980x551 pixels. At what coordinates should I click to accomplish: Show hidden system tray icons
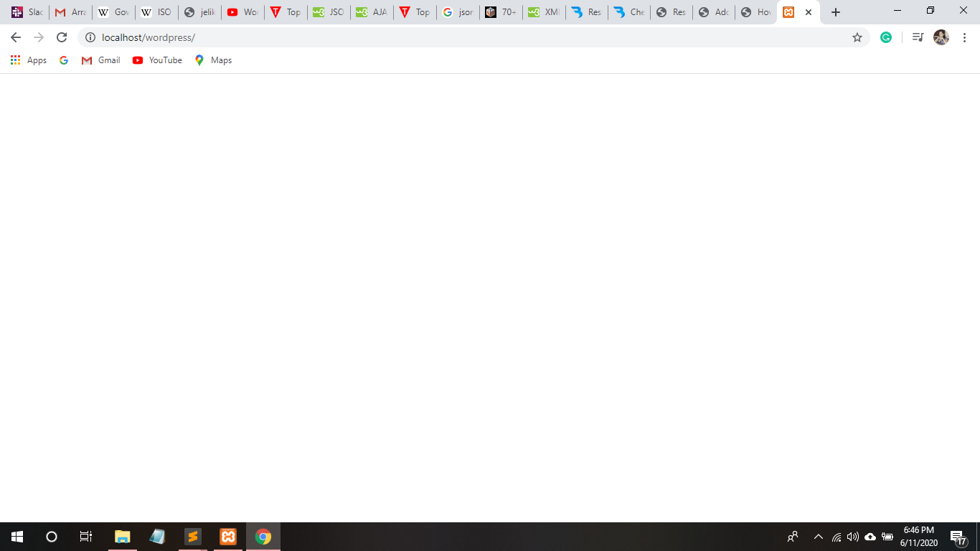pyautogui.click(x=818, y=537)
